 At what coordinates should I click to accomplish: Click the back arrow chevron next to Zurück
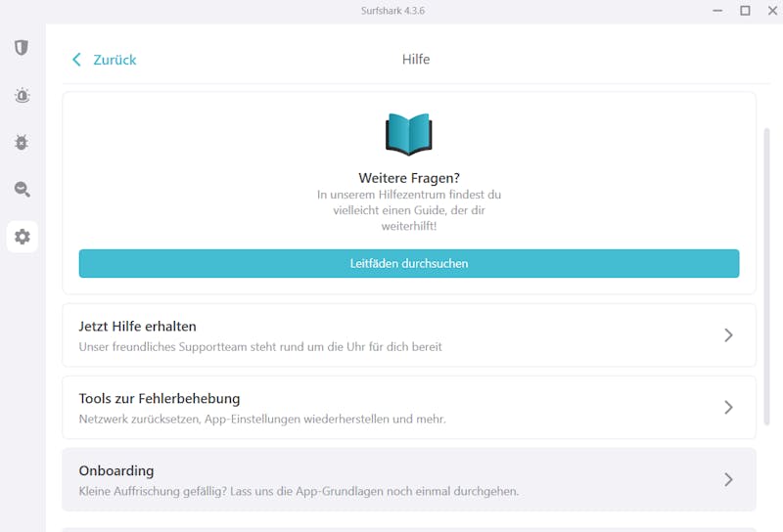pos(76,60)
